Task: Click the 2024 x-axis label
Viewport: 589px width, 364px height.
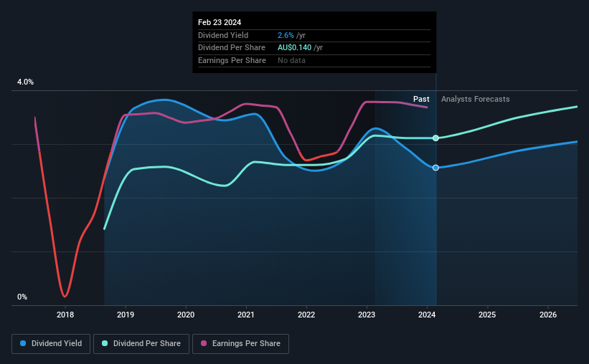Action: (x=427, y=315)
